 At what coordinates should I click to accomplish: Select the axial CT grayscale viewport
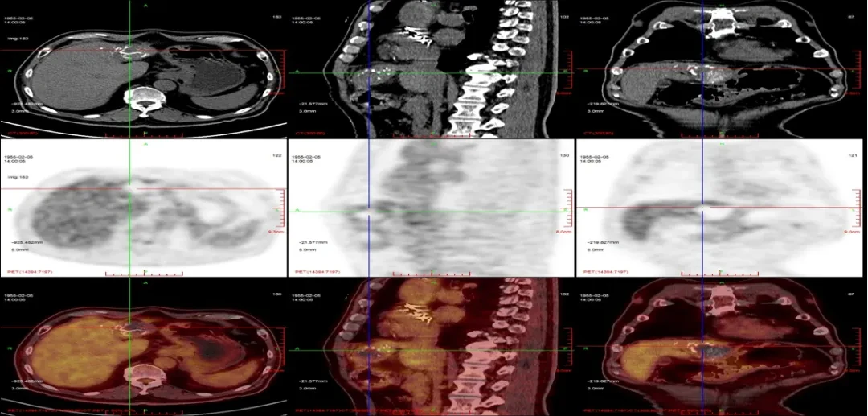coord(143,68)
